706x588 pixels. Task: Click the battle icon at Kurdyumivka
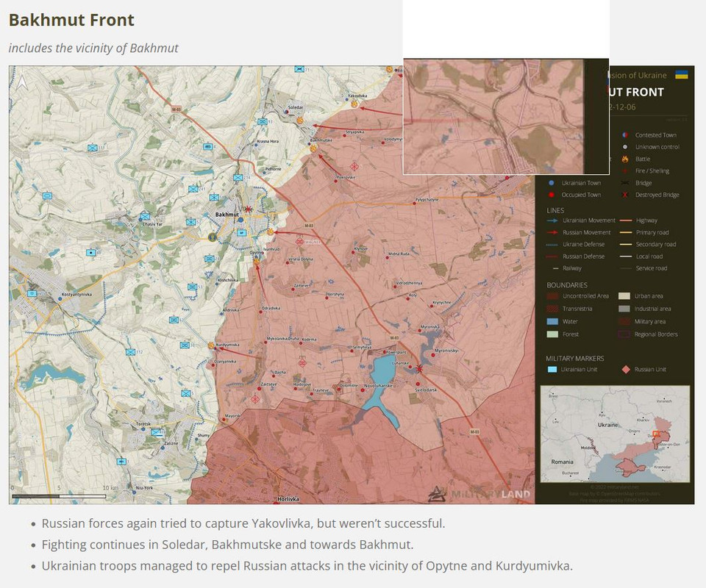click(x=211, y=345)
